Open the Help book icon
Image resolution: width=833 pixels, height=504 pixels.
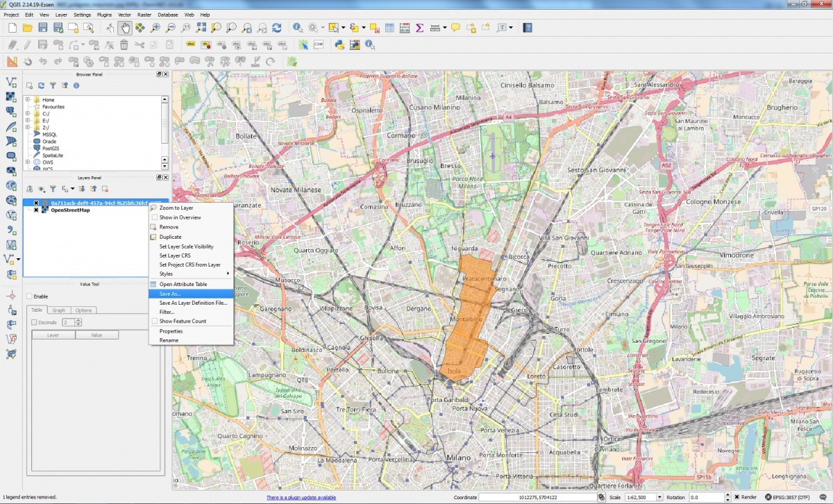[528, 28]
